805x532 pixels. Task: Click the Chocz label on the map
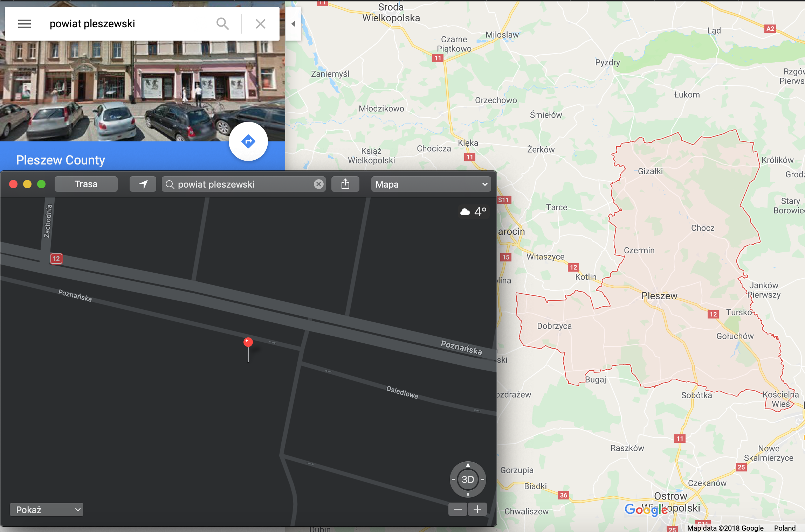pyautogui.click(x=703, y=228)
